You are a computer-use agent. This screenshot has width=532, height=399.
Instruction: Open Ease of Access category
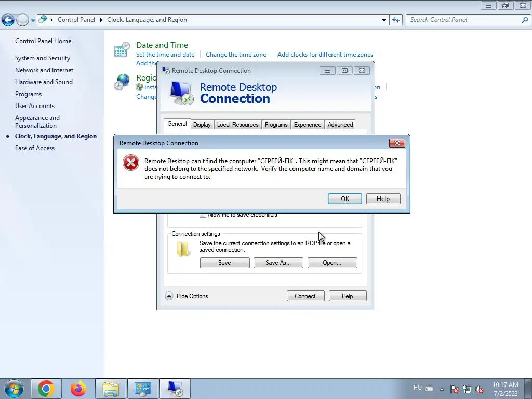pyautogui.click(x=35, y=148)
